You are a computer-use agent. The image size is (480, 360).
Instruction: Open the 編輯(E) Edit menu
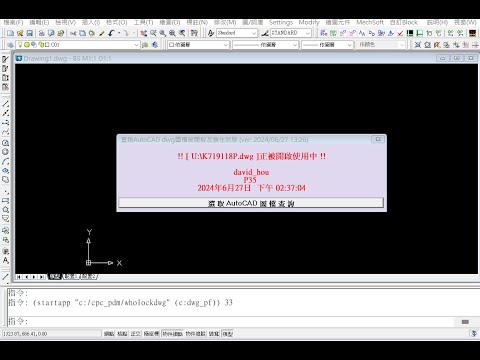[x=39, y=22]
